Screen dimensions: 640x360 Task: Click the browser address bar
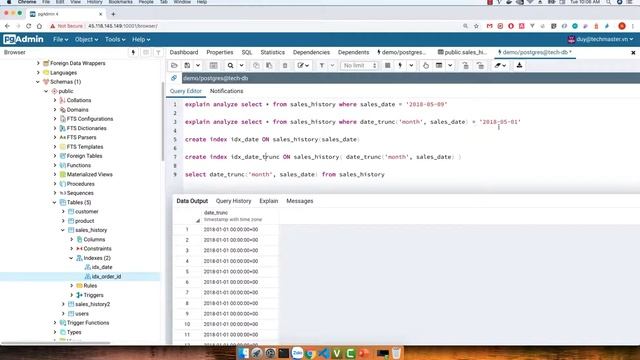click(x=253, y=26)
